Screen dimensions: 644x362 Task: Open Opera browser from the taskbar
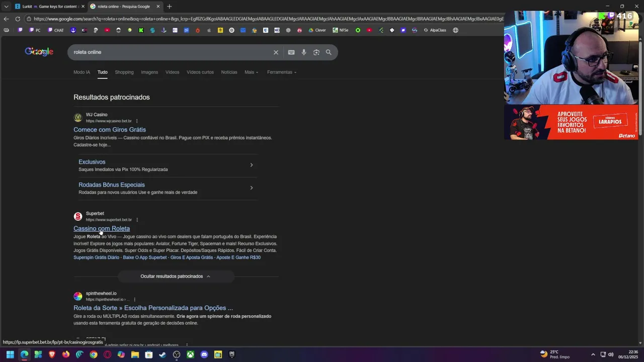107,354
